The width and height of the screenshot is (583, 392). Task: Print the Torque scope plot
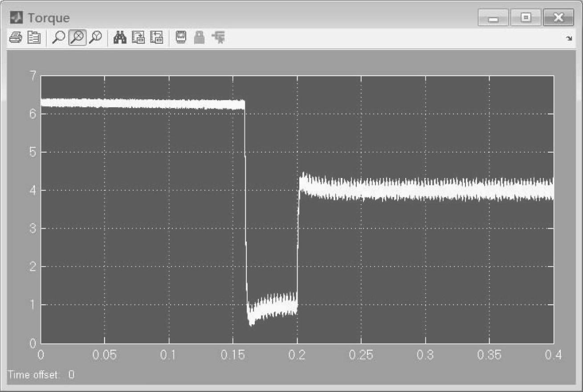(x=15, y=38)
